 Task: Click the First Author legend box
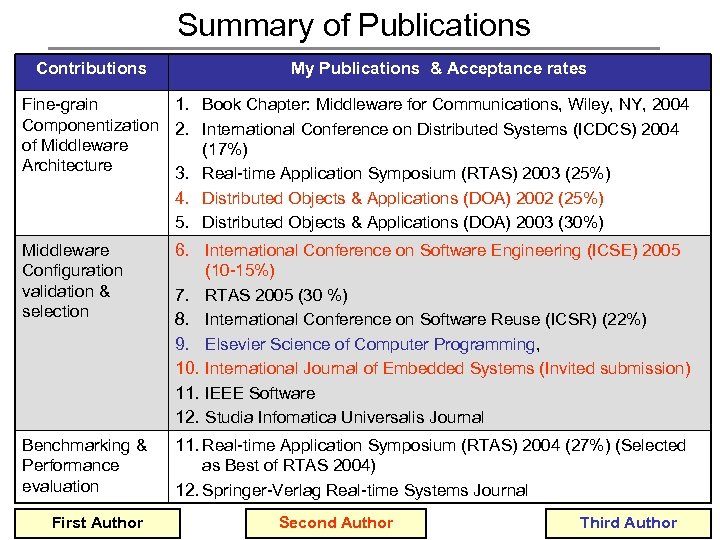click(97, 523)
